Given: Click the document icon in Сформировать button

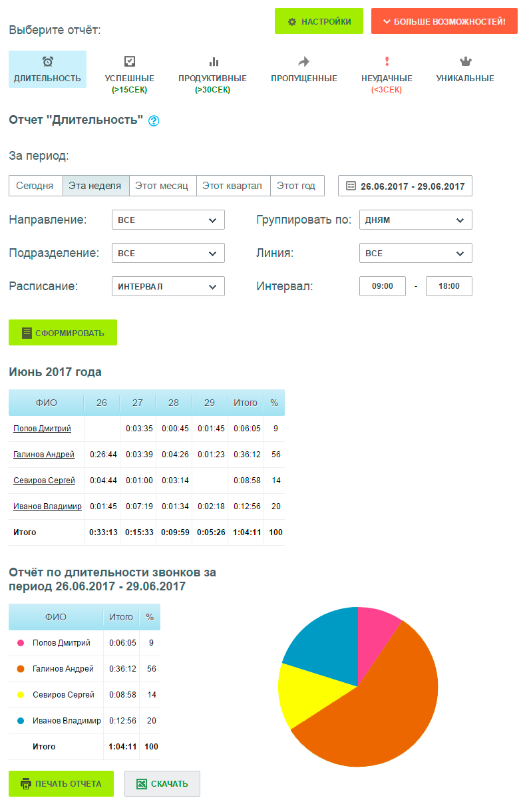Looking at the screenshot, I should pos(27,333).
